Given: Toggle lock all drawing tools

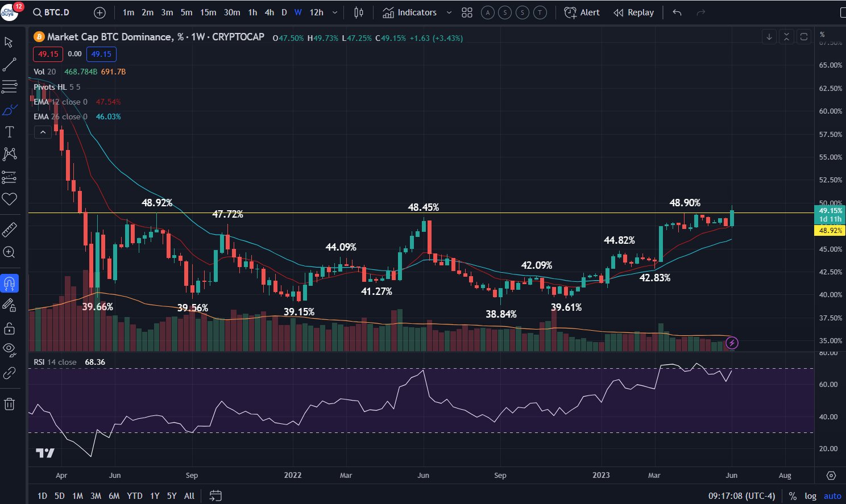Looking at the screenshot, I should [x=9, y=328].
